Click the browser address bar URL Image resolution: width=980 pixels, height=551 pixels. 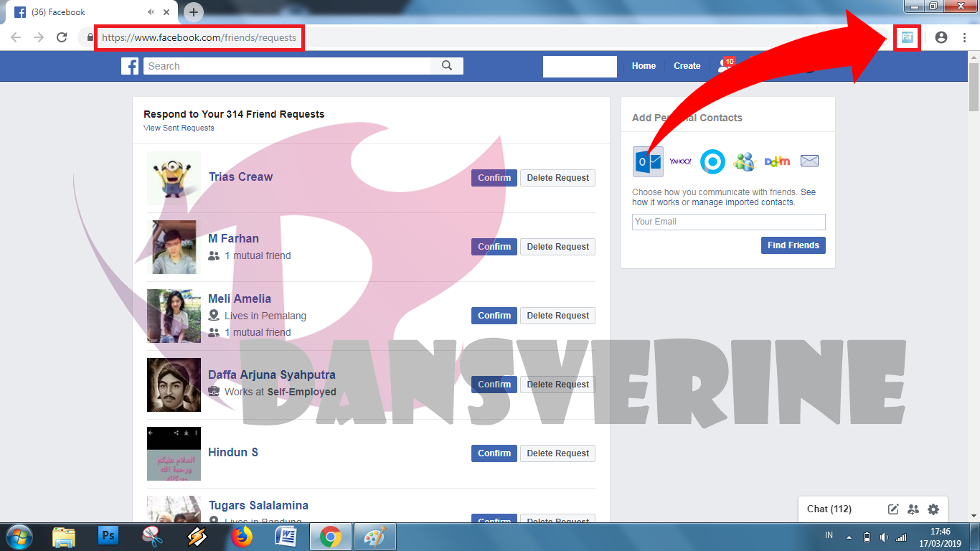[x=199, y=37]
